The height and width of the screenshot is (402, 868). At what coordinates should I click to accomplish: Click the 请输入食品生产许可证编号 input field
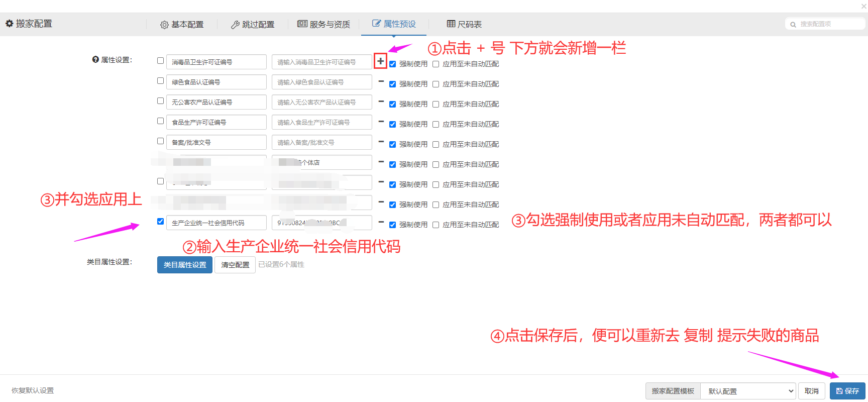[321, 122]
